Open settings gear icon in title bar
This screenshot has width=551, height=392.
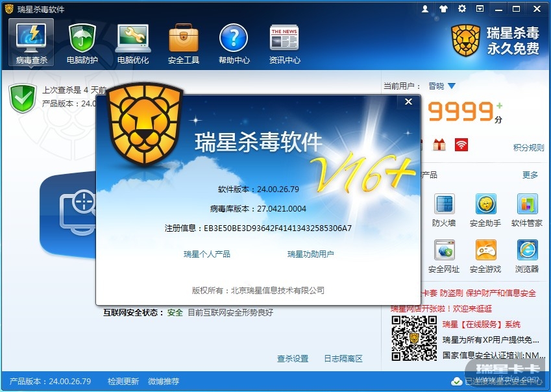[461, 8]
